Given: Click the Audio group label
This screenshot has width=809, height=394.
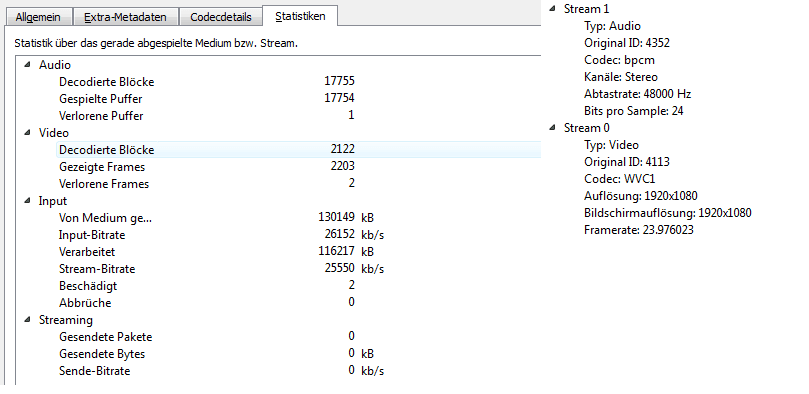Looking at the screenshot, I should 55,65.
